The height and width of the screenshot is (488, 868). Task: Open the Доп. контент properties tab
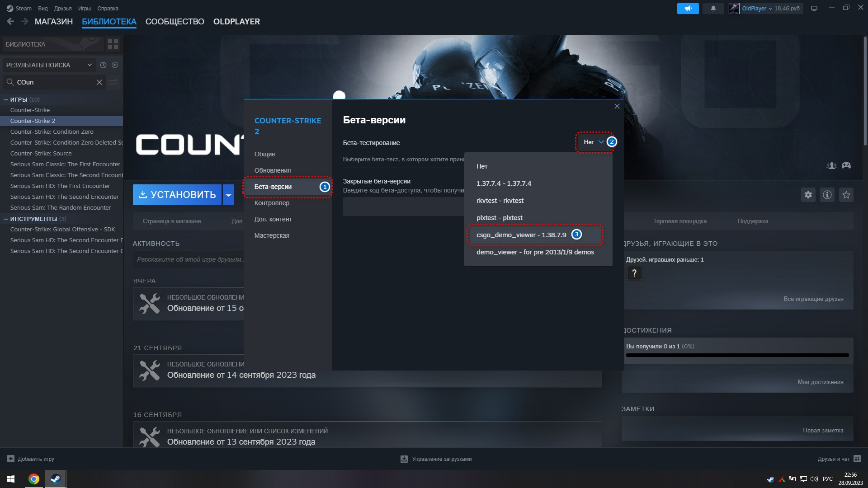288,219
